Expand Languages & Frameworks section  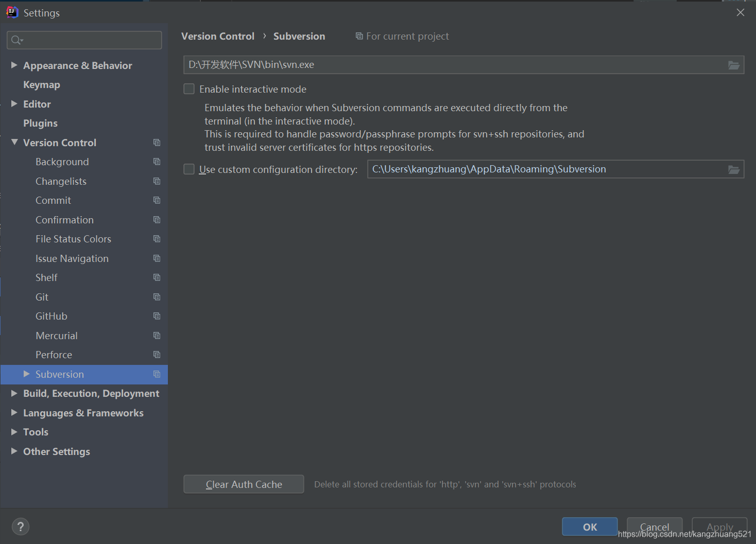click(x=14, y=413)
